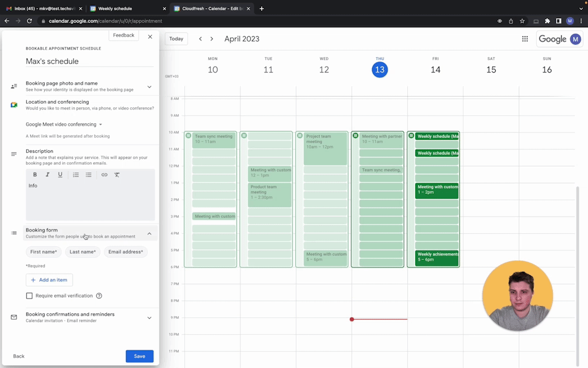This screenshot has width=588, height=368.
Task: Open the email verification help icon
Action: (x=99, y=296)
